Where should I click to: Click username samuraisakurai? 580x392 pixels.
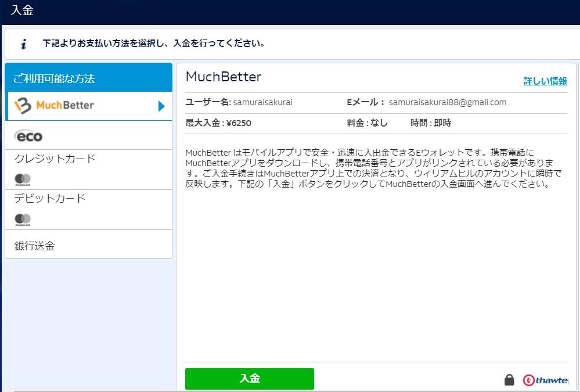pos(262,102)
